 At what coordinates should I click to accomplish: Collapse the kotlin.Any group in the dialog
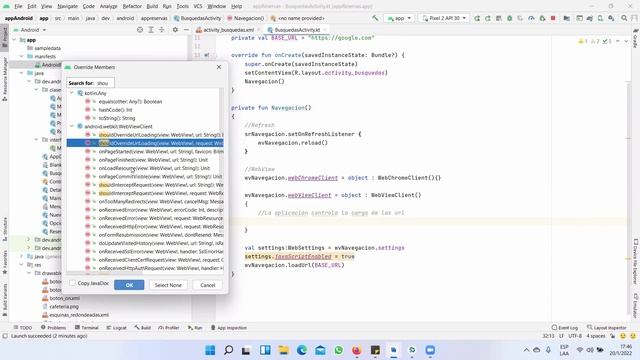tap(72, 93)
